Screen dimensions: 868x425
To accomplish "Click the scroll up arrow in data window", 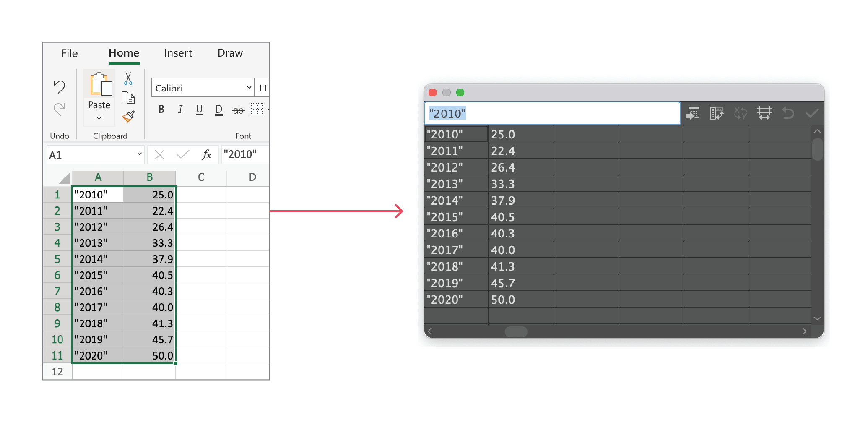I will 817,131.
